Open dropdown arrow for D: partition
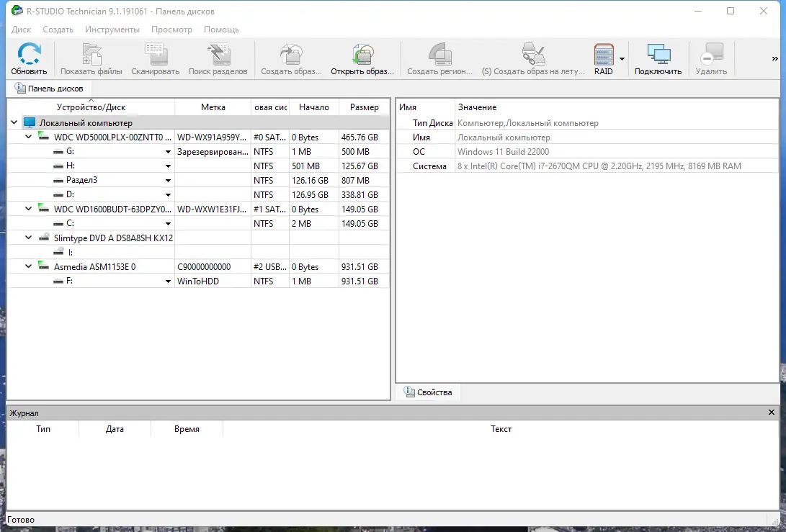This screenshot has width=786, height=532. coord(168,195)
